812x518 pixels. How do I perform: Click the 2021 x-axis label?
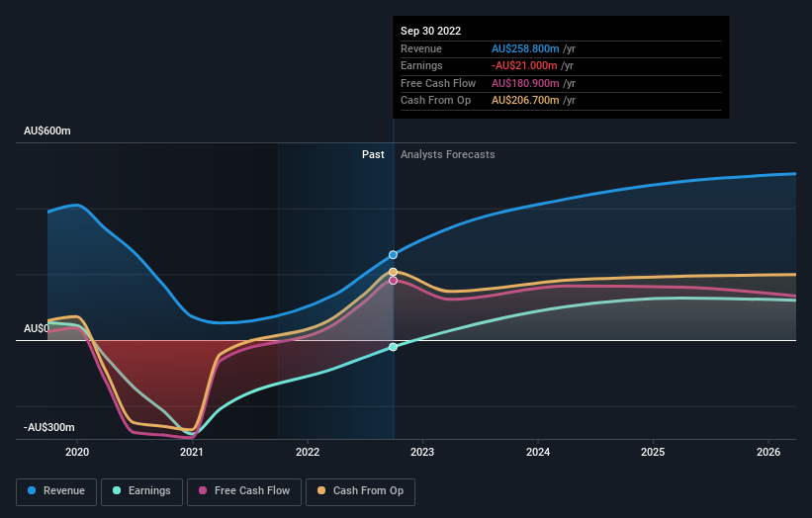pos(192,452)
